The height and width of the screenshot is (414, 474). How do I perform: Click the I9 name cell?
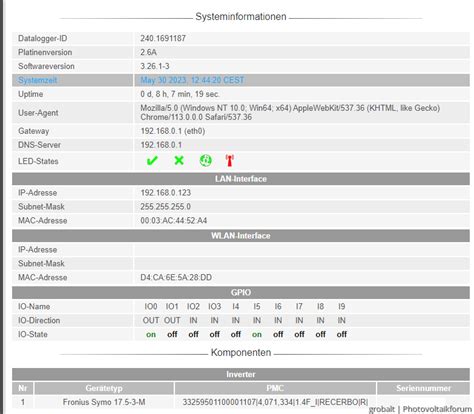pos(342,306)
